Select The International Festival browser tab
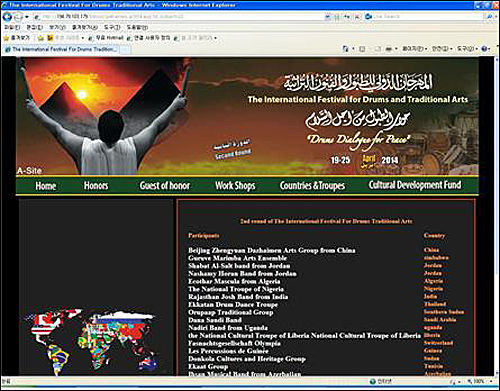 tap(62, 49)
